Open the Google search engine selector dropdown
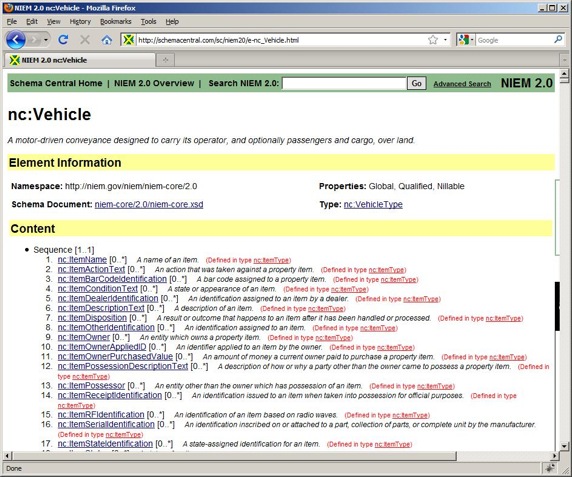This screenshot has width=572, height=477. pyautogui.click(x=465, y=40)
